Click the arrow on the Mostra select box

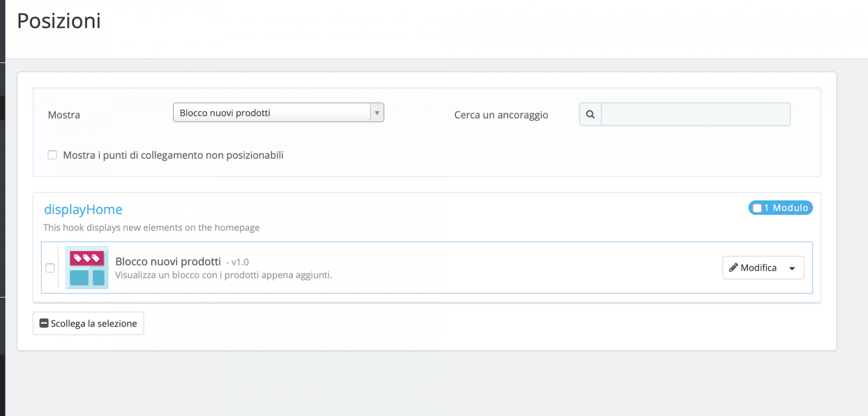tap(377, 113)
